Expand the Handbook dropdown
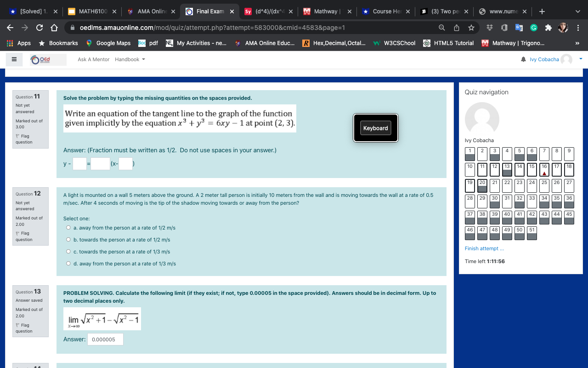The height and width of the screenshot is (368, 588). pos(130,59)
